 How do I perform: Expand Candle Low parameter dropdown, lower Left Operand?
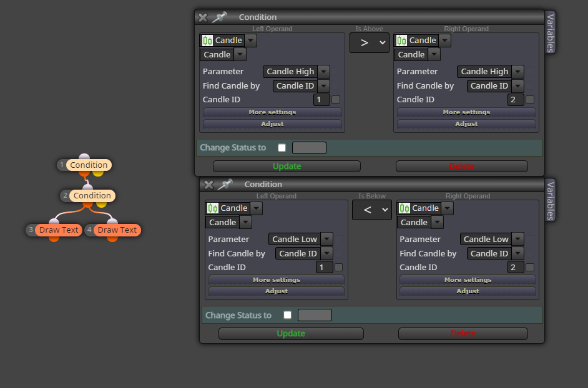tap(326, 239)
